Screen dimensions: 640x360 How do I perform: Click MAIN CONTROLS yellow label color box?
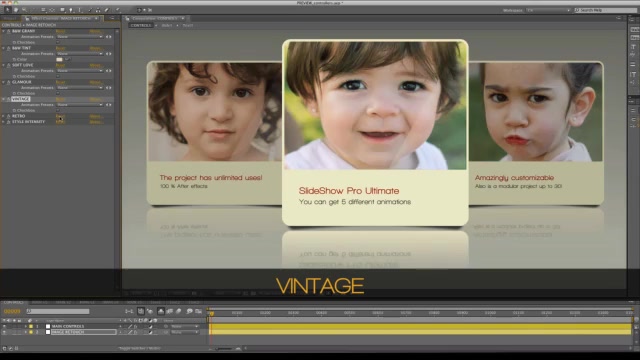(x=31, y=327)
